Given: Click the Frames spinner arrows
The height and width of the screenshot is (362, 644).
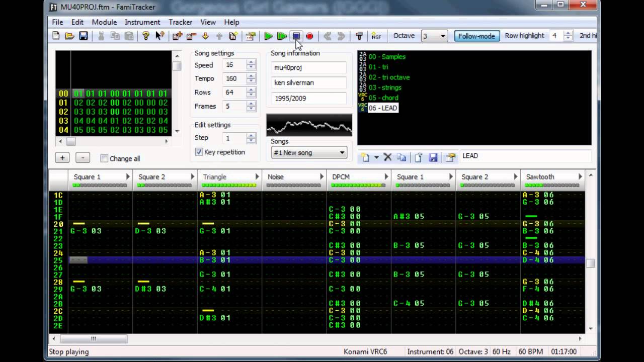Looking at the screenshot, I should point(252,106).
